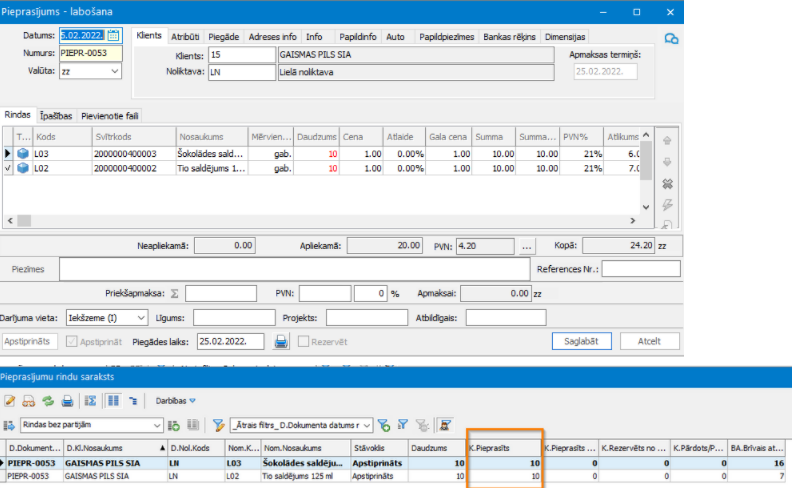Toggle the sigma totals icon in list toolbar

pos(90,401)
